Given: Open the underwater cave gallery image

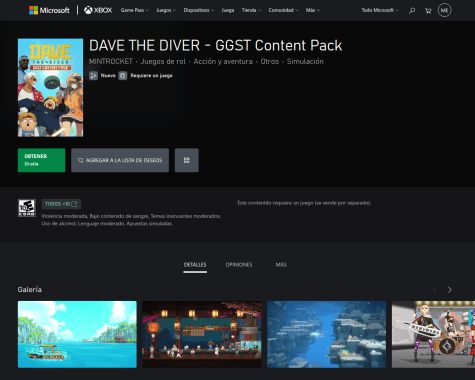Looking at the screenshot, I should (327, 334).
